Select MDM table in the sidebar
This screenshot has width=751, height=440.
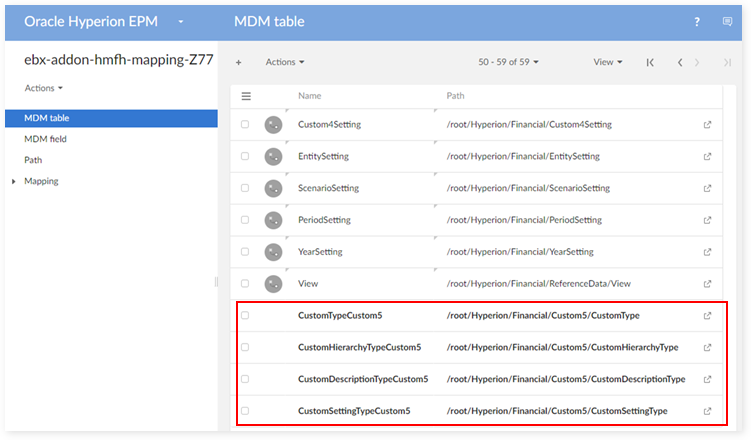[x=111, y=118]
